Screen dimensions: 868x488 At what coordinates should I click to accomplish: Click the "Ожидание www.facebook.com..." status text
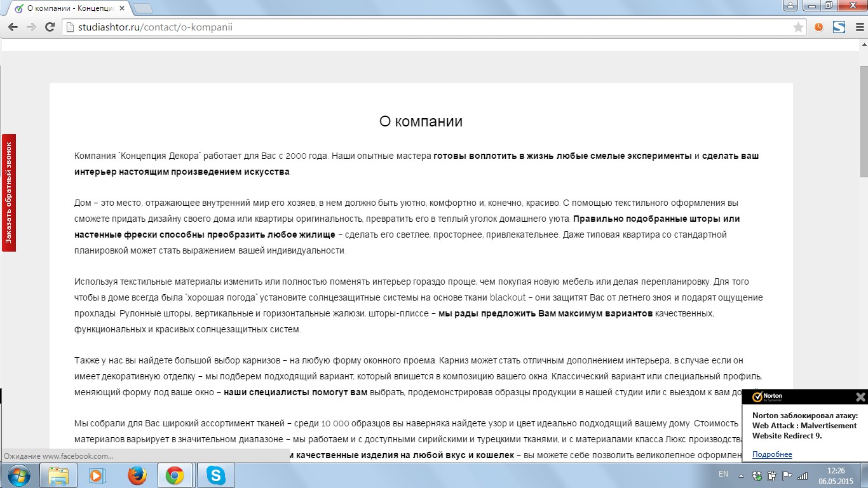(58, 456)
